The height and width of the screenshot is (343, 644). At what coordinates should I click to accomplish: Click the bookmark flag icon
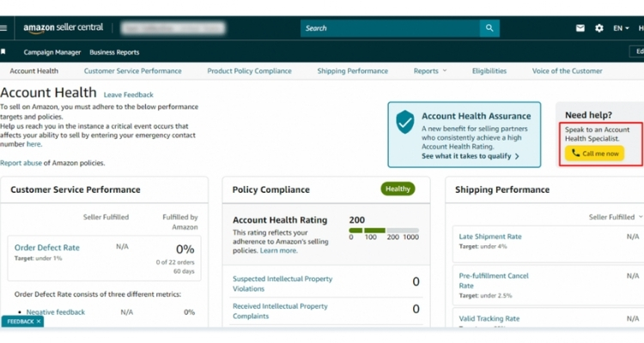pyautogui.click(x=3, y=51)
